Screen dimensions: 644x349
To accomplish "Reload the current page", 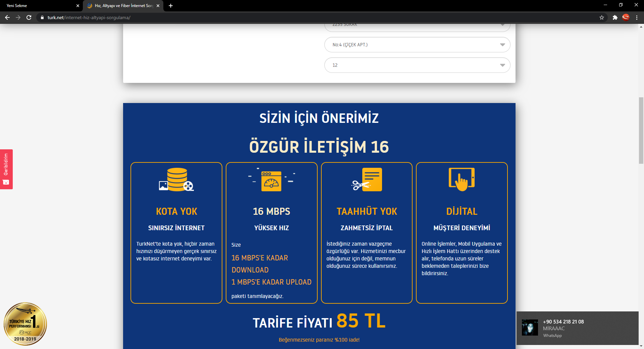I will pos(29,17).
